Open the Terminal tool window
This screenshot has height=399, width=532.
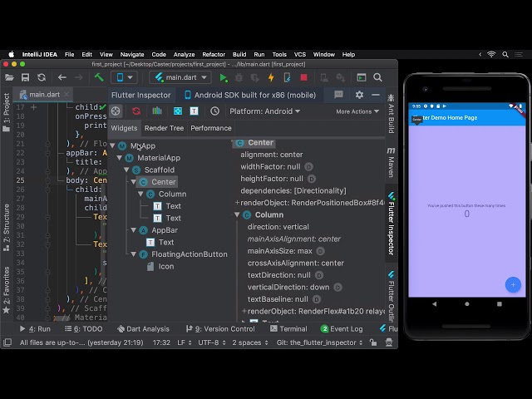coord(288,329)
